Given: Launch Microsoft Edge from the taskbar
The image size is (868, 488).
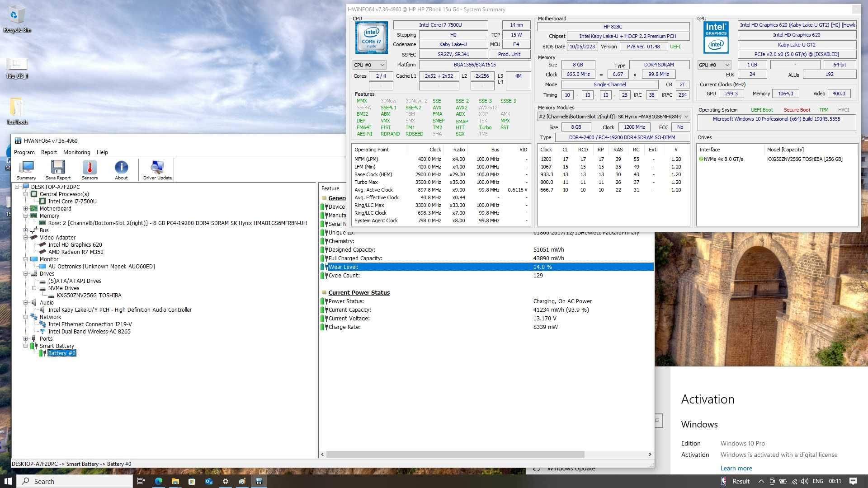Looking at the screenshot, I should [158, 481].
